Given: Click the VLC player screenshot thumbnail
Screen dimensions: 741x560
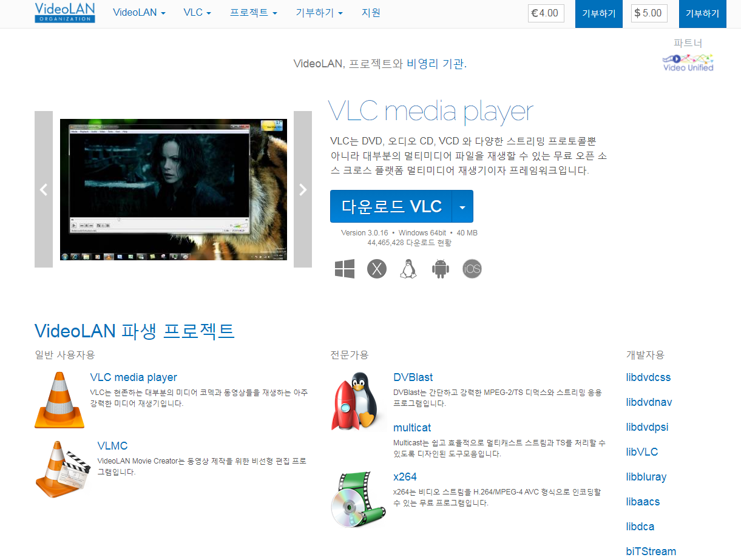Looking at the screenshot, I should point(174,189).
